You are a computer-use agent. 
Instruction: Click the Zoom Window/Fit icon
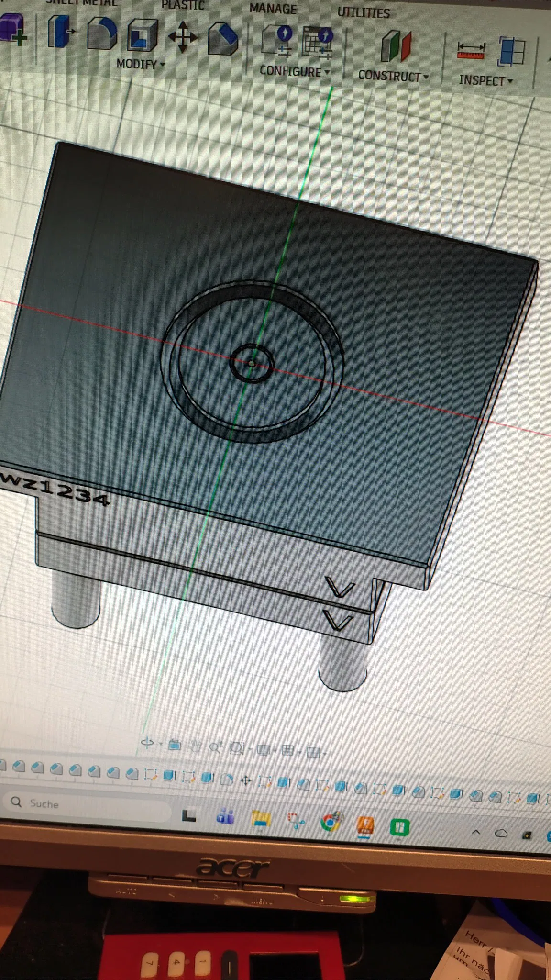[237, 748]
